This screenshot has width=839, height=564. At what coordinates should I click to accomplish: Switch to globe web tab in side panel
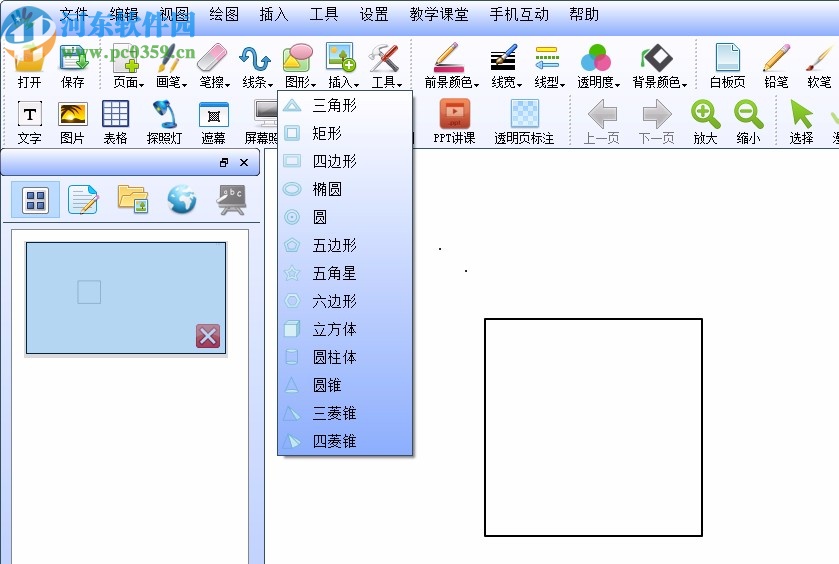[x=182, y=200]
